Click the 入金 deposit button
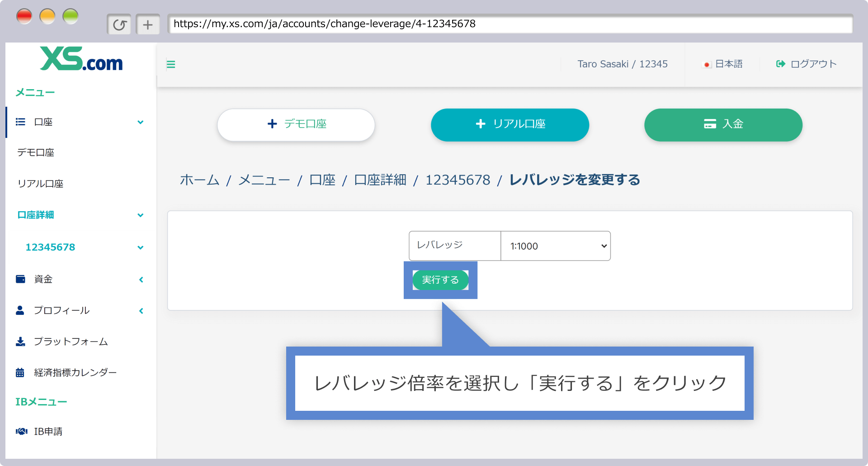868x466 pixels. [x=723, y=124]
